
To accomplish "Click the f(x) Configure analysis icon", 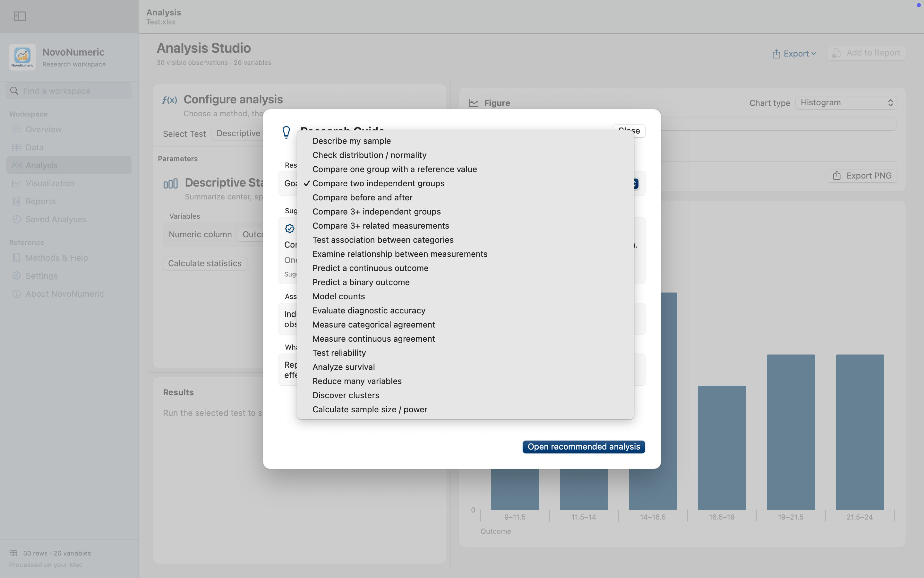I will [x=169, y=100].
